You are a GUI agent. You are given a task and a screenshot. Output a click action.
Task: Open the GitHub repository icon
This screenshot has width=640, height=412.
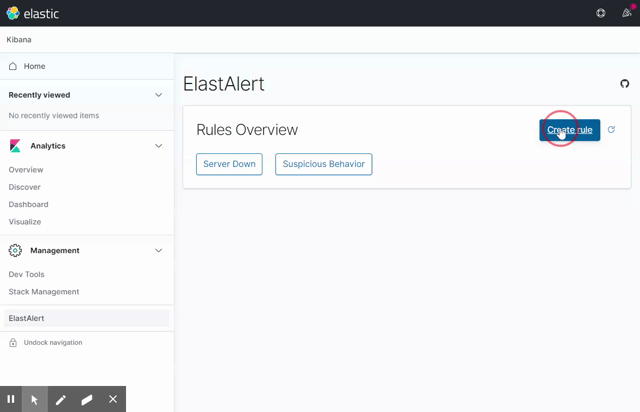(624, 84)
